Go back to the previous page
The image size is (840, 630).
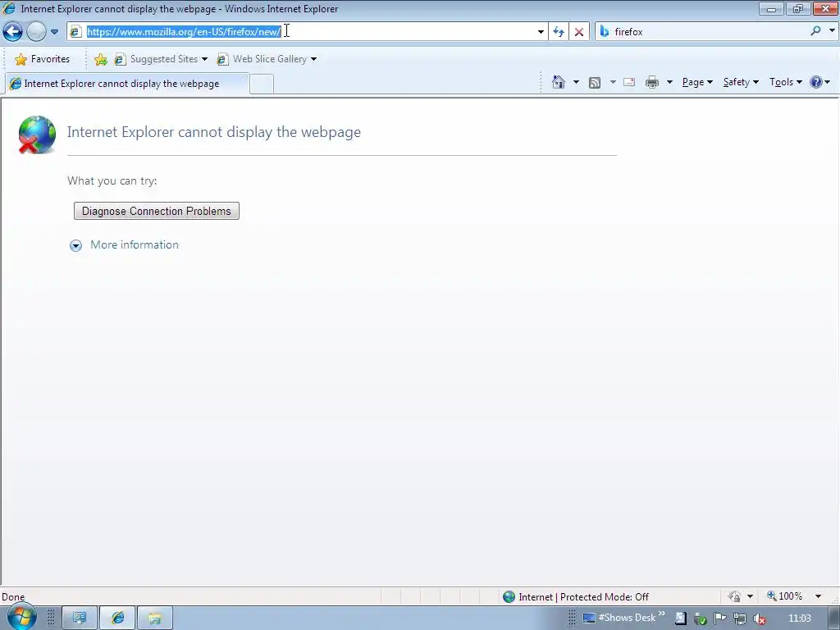(x=13, y=32)
